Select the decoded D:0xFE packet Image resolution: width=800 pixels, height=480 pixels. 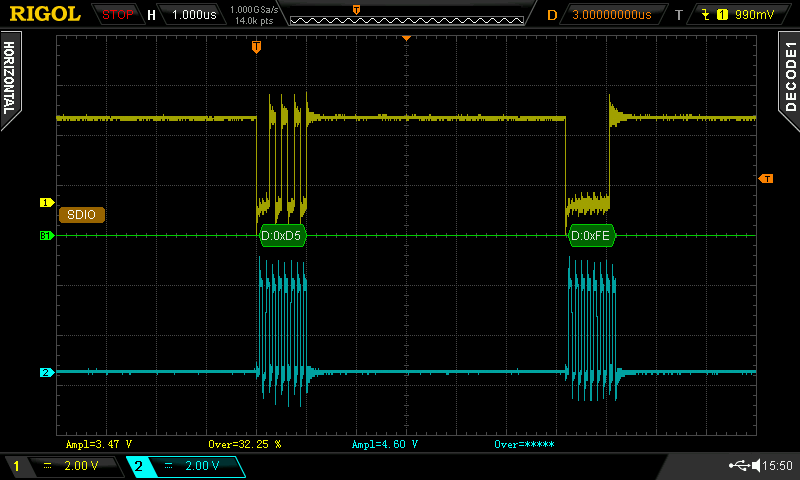click(x=591, y=236)
